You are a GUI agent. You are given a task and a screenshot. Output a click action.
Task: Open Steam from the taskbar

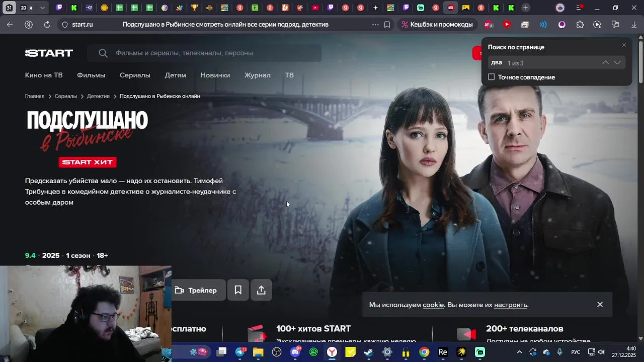click(x=369, y=352)
